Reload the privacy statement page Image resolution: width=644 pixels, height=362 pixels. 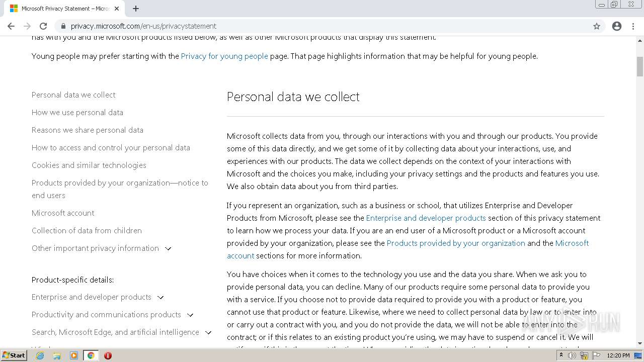point(43,26)
